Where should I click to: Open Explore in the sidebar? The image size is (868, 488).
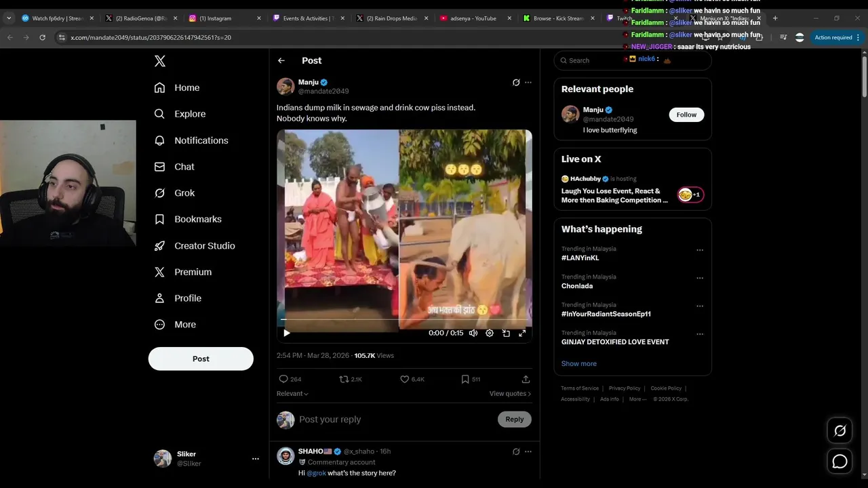point(180,114)
